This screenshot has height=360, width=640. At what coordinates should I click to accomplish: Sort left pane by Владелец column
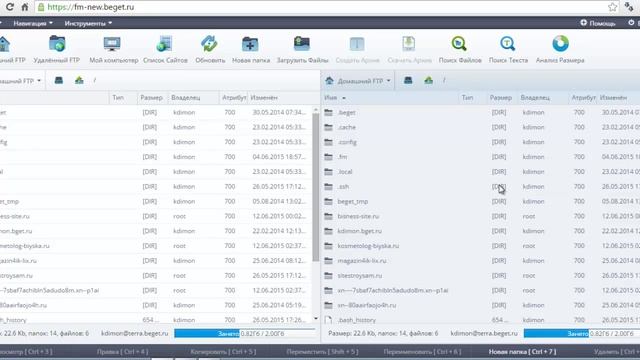186,98
